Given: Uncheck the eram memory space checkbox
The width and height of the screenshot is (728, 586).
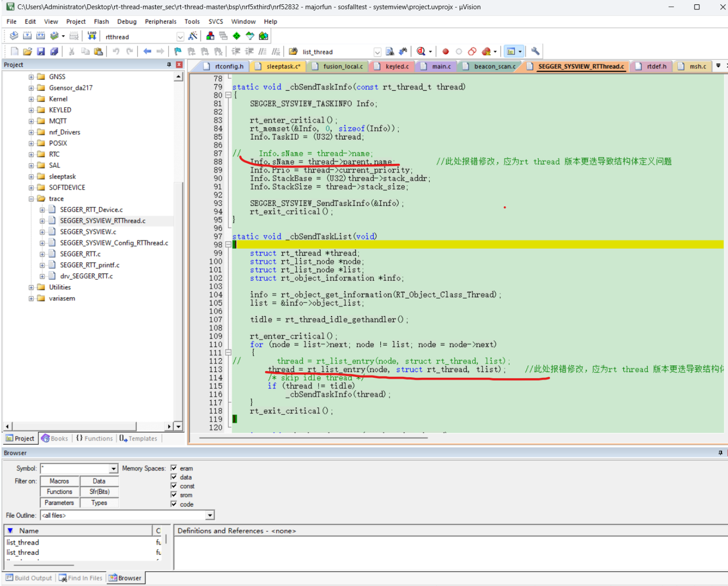Looking at the screenshot, I should (x=174, y=468).
